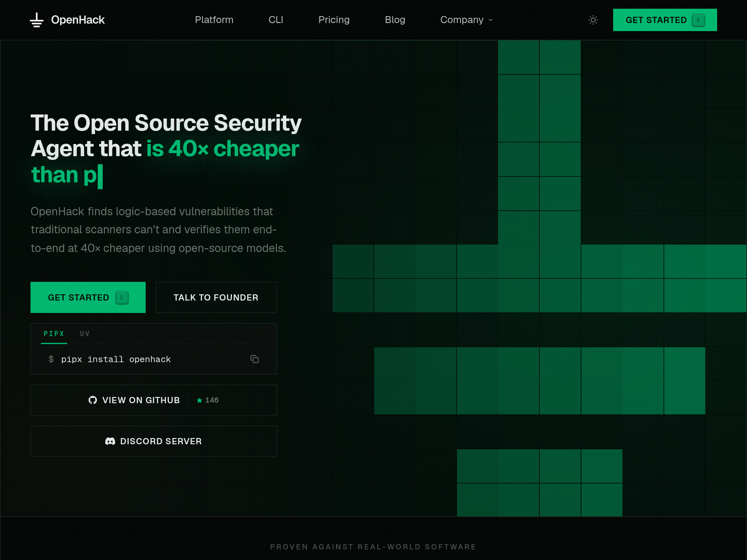Join the Discord Server button
Screen dimensions: 747x560
pyautogui.click(x=154, y=441)
